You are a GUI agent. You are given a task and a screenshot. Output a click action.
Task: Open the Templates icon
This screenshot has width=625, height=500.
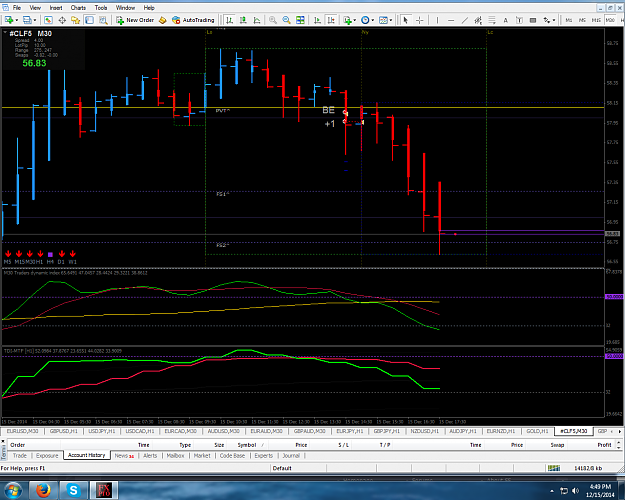[x=383, y=20]
